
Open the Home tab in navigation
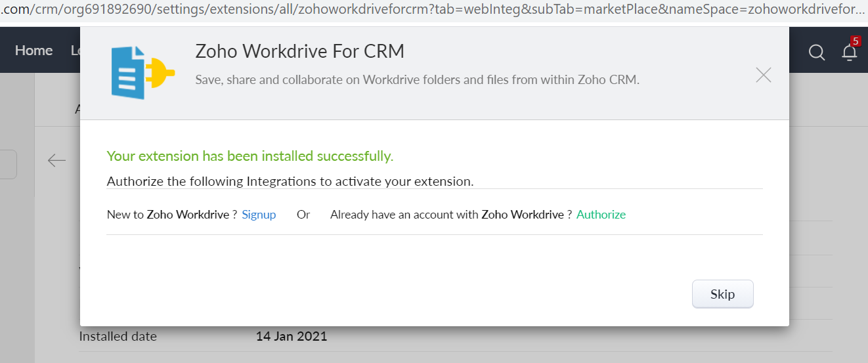point(33,51)
